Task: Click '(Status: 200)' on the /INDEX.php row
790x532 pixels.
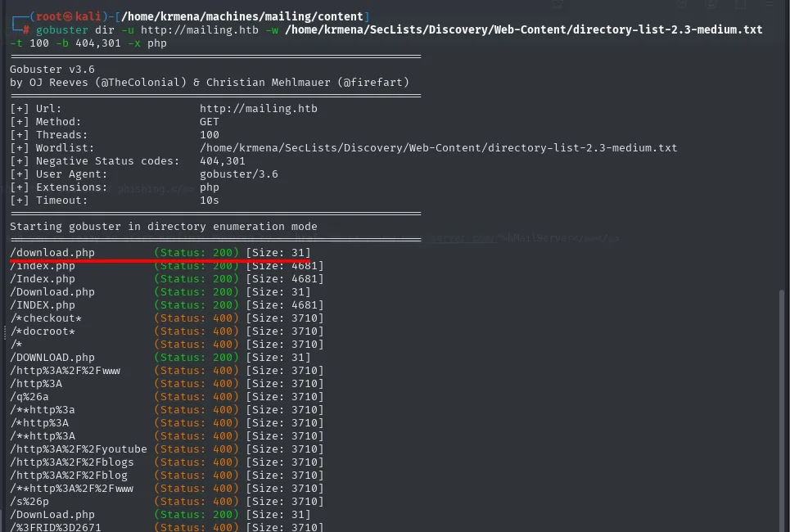Action: coord(196,304)
